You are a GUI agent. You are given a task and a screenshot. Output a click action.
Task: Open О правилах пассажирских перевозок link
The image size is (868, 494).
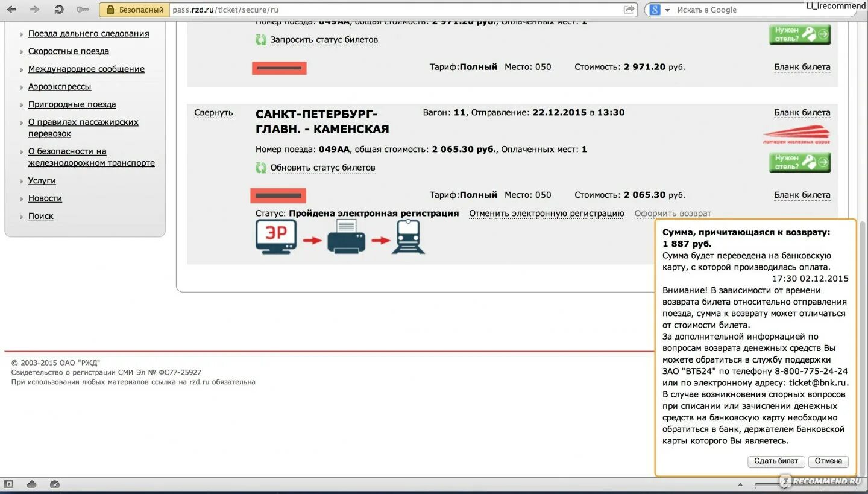(x=83, y=128)
